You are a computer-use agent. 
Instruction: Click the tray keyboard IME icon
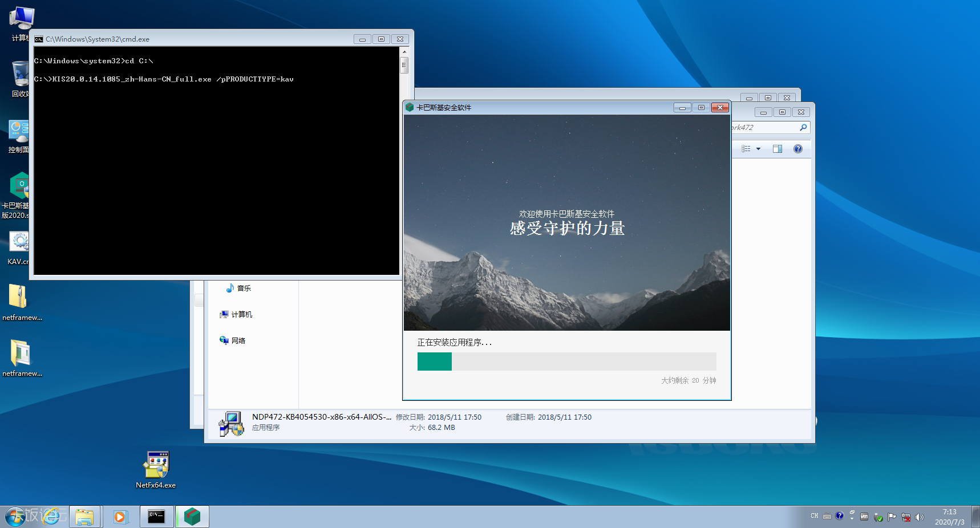[827, 517]
